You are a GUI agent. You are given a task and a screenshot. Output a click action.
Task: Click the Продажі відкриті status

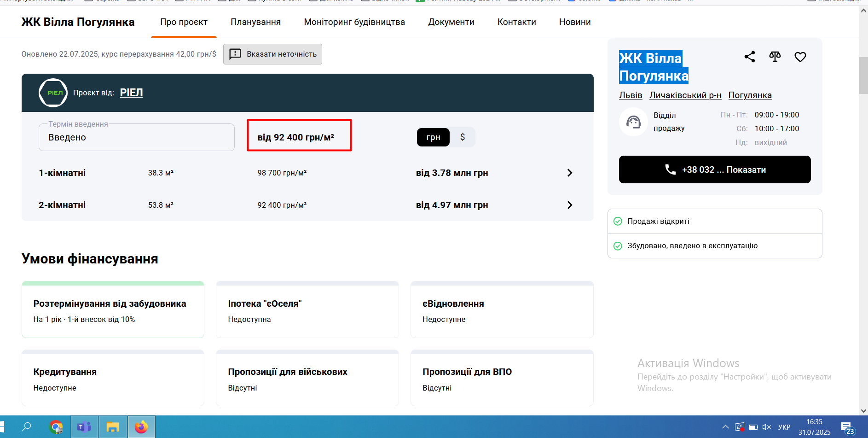coord(715,222)
